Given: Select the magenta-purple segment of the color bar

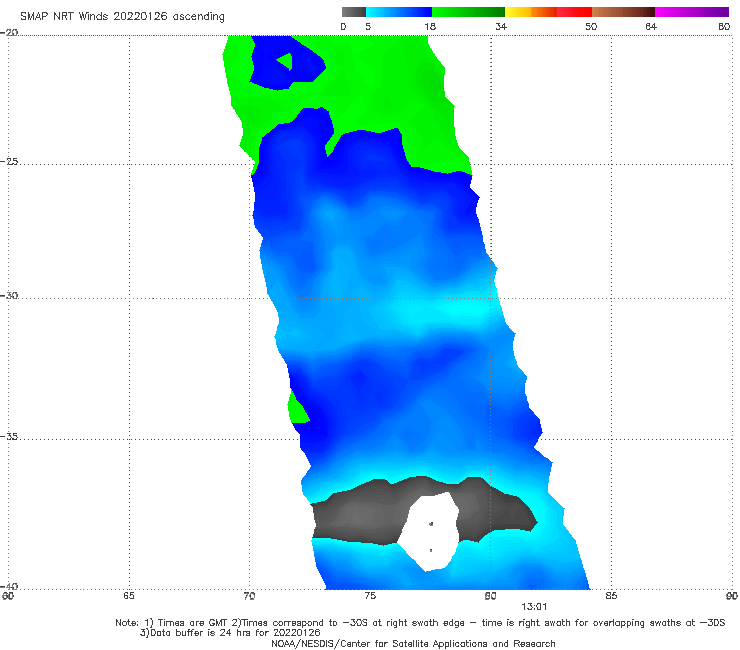Looking at the screenshot, I should (692, 12).
